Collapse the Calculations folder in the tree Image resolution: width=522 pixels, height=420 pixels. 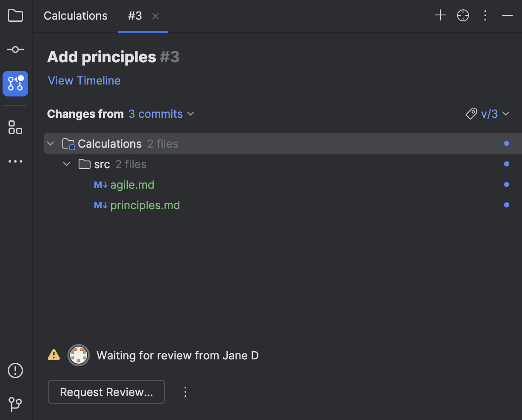(x=50, y=143)
